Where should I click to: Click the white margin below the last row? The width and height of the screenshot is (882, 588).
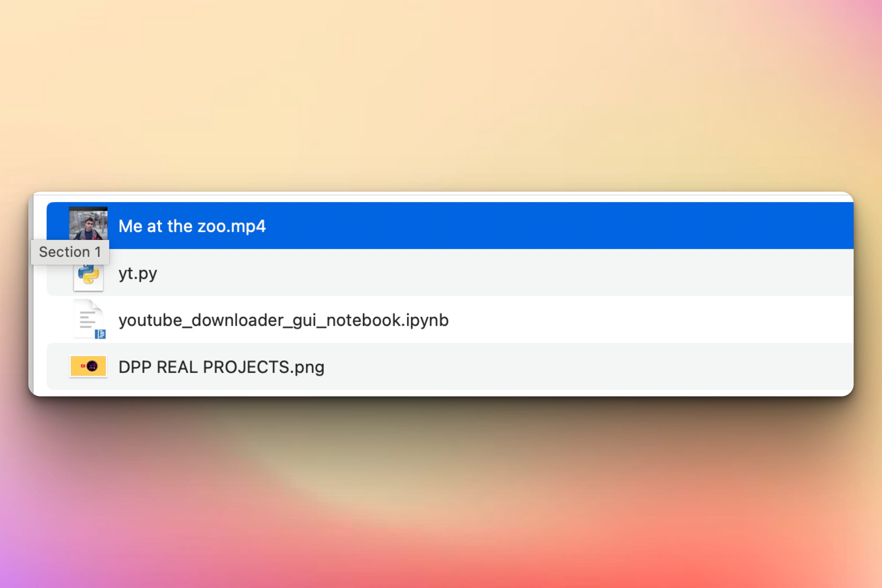click(x=450, y=393)
